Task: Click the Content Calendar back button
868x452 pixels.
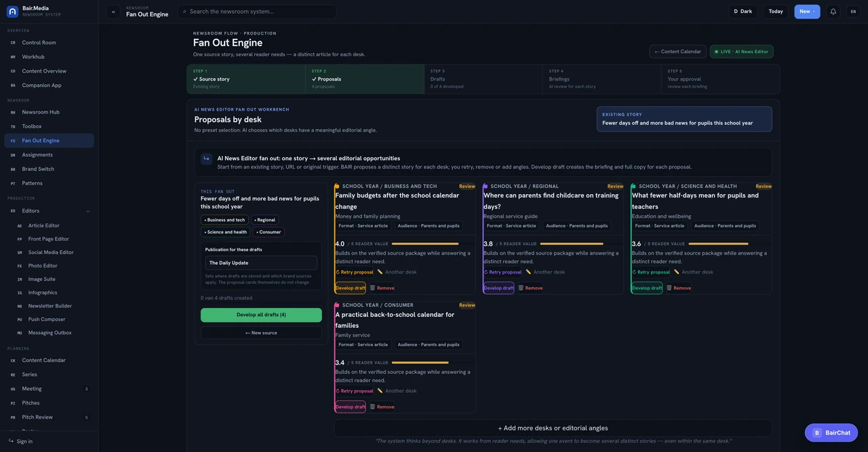Action: coord(677,52)
